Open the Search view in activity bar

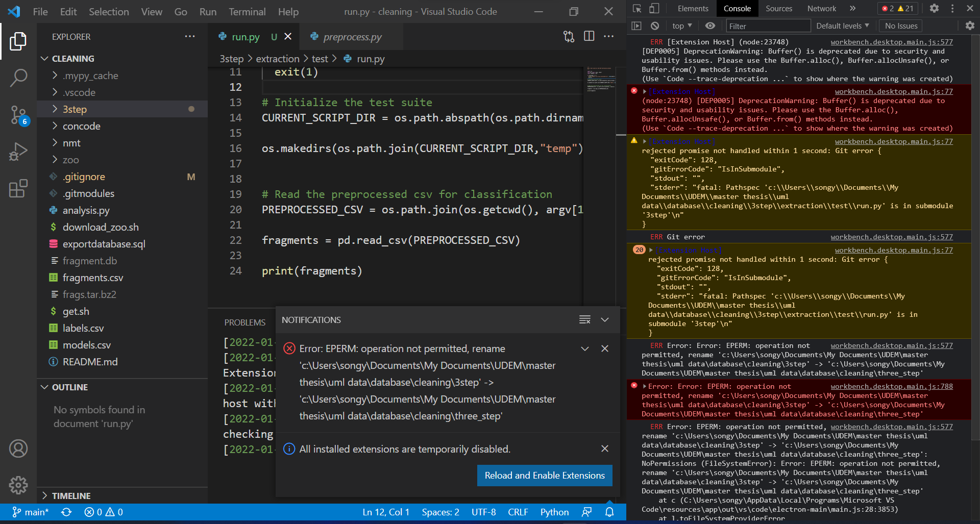pos(18,78)
